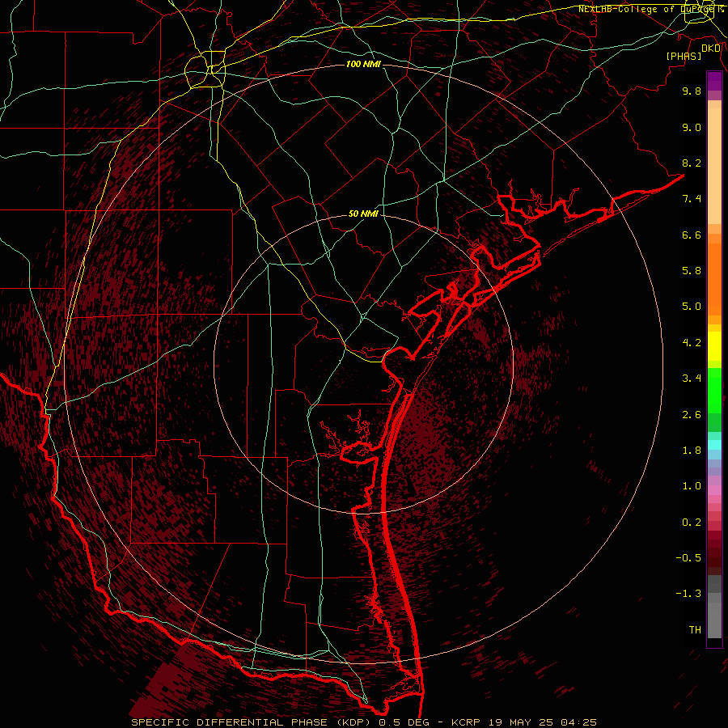Click the "KCRP" radar site identifier

(x=467, y=722)
